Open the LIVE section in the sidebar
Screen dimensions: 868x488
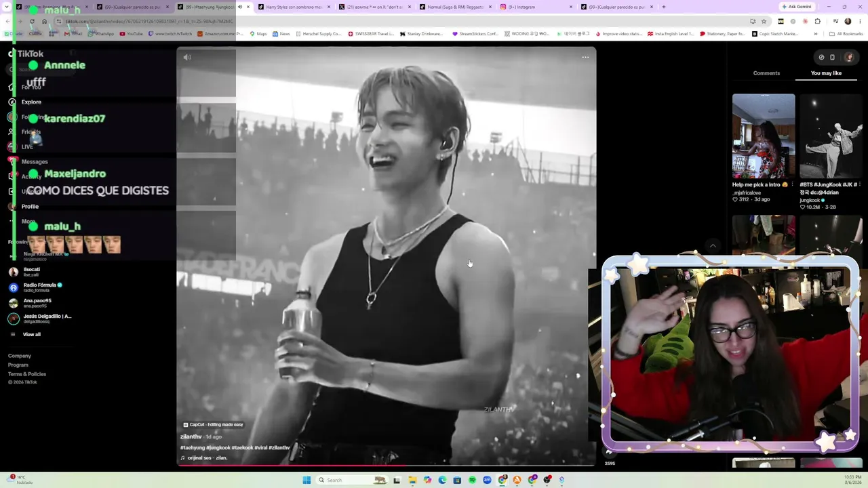click(x=27, y=147)
